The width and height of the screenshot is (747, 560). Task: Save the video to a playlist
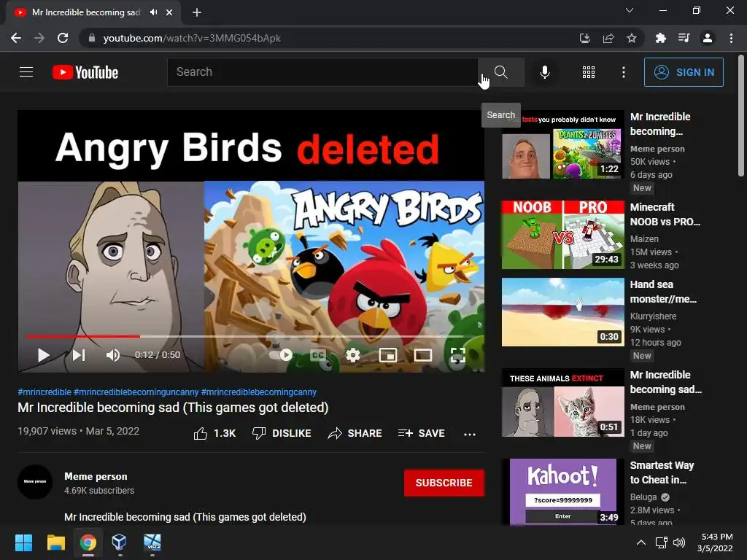[422, 433]
